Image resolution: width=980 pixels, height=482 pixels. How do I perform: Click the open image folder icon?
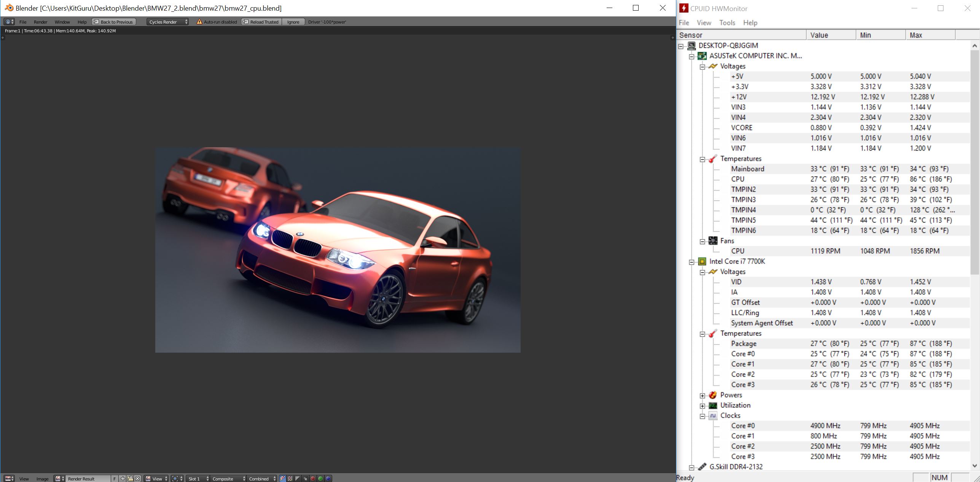point(130,479)
